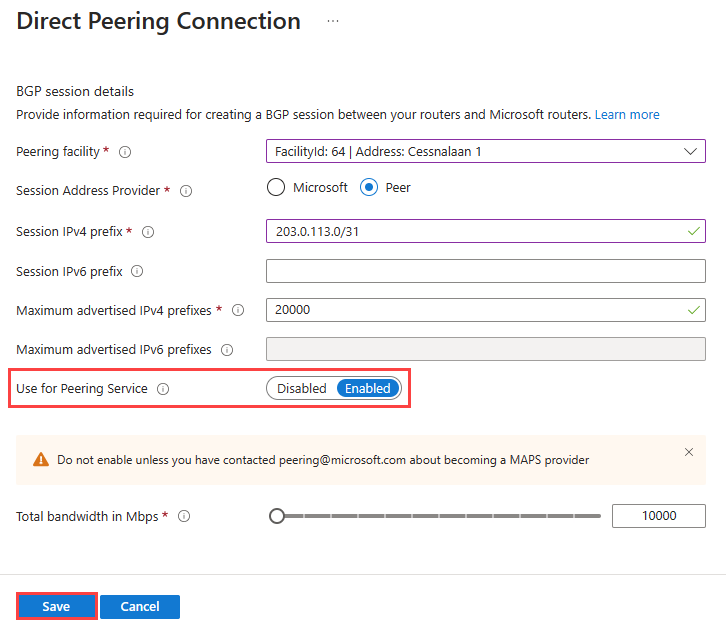Viewport: 726px width, 628px height.
Task: Click the 'Direct Peering Connection' title
Action: pyautogui.click(x=158, y=21)
